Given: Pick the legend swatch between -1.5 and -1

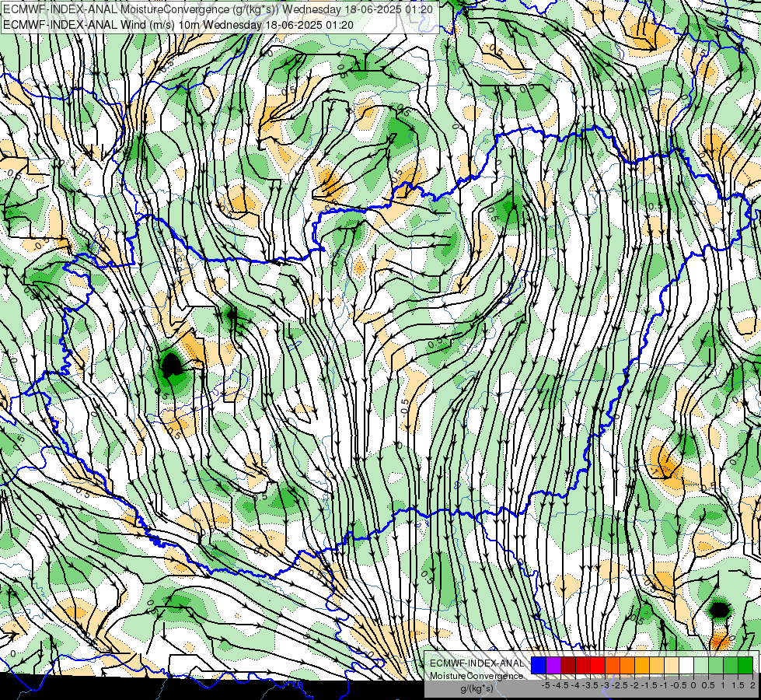Looking at the screenshot, I should [657, 665].
